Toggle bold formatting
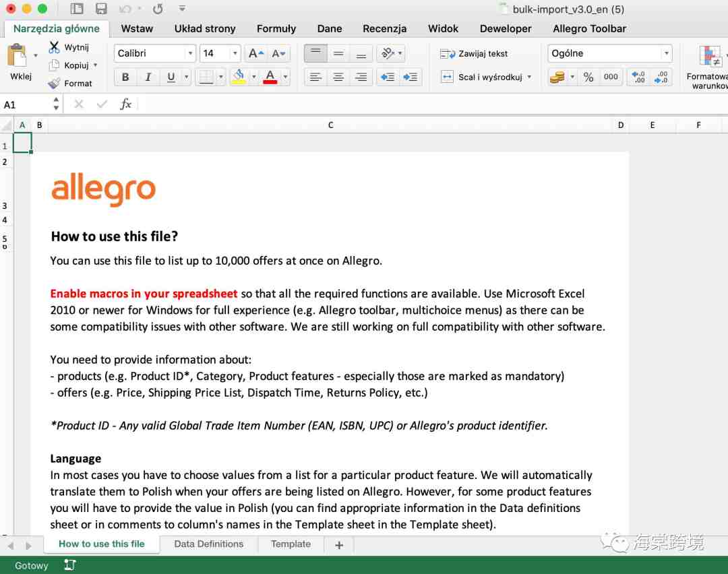 pyautogui.click(x=125, y=77)
